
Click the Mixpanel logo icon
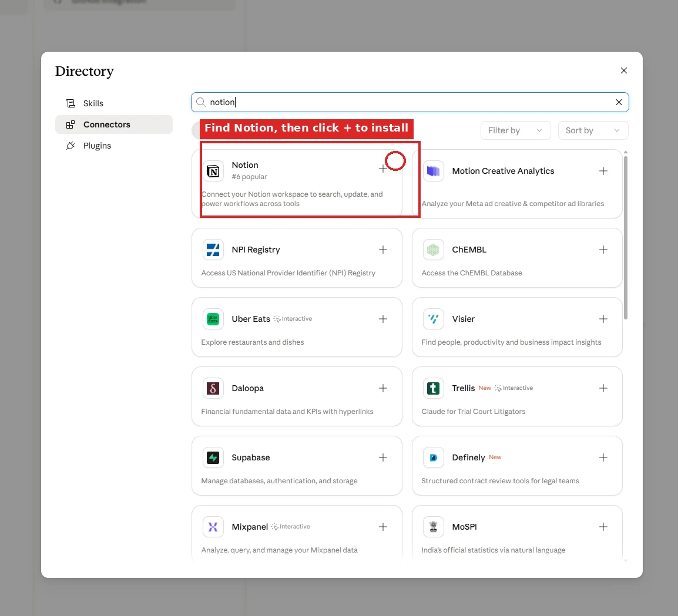[x=213, y=527]
